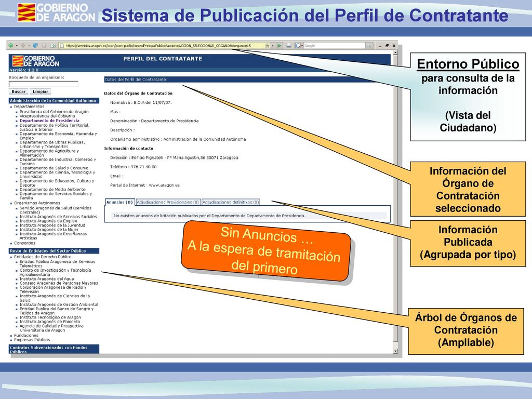Refresh the page with the reload icon

point(35,46)
